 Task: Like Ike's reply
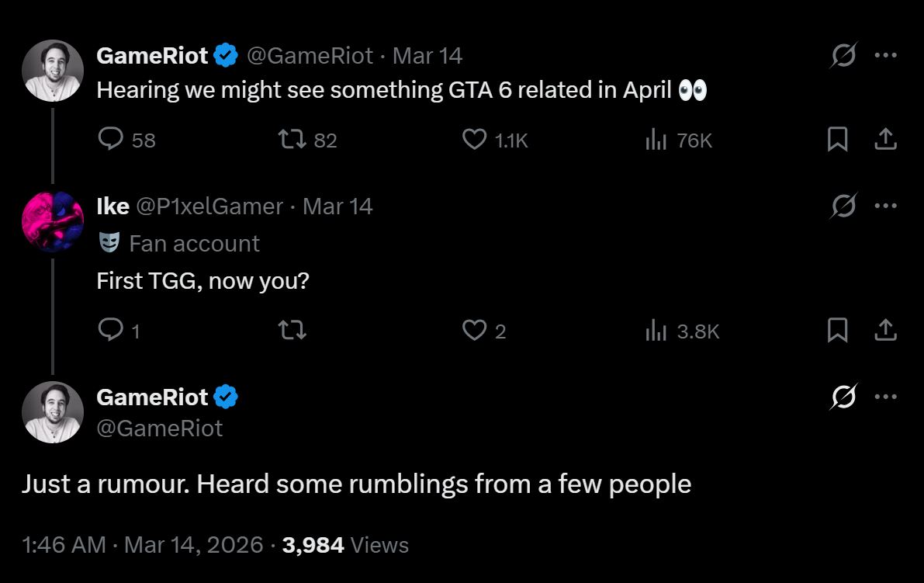(476, 330)
